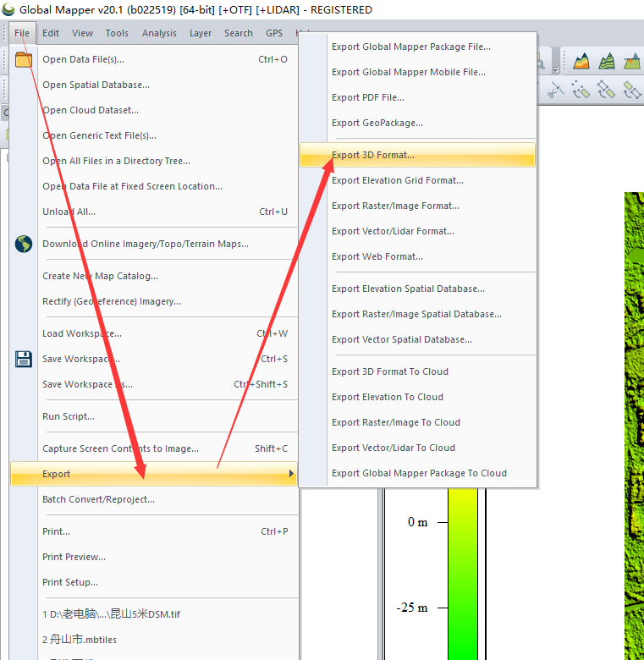644x660 pixels.
Task: Select Unload All...
Action: [x=154, y=212]
